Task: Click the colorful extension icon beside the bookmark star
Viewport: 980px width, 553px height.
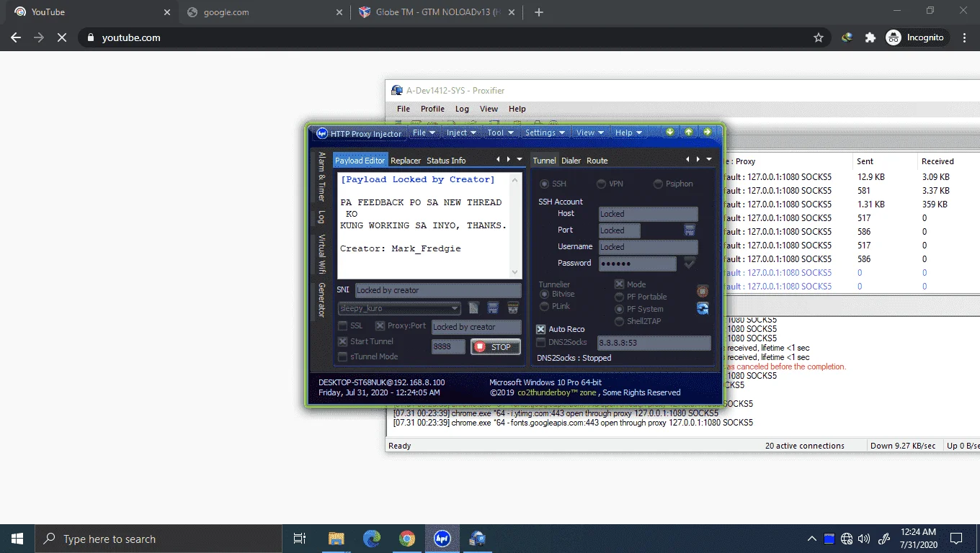Action: [x=847, y=37]
